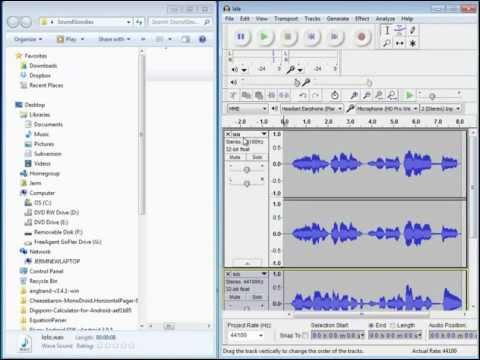The height and width of the screenshot is (360, 480).
Task: Open the Explorer help icon
Action: 202,39
